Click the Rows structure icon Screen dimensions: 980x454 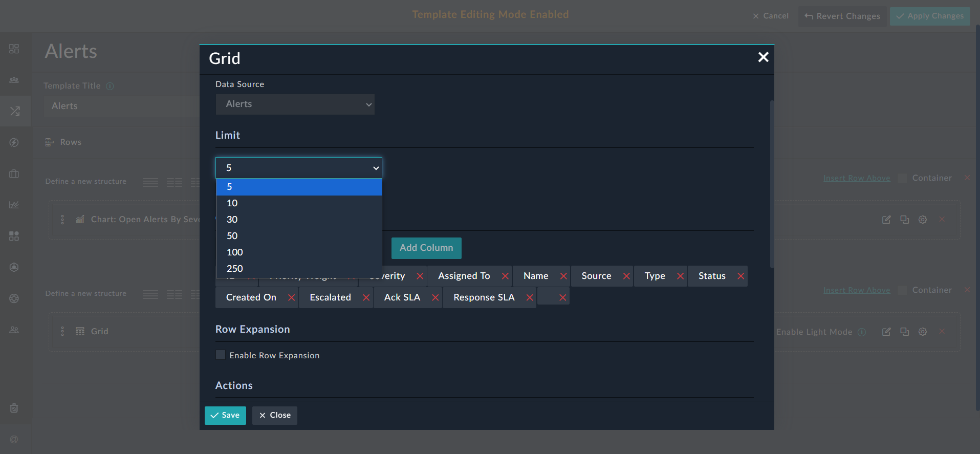pyautogui.click(x=50, y=142)
